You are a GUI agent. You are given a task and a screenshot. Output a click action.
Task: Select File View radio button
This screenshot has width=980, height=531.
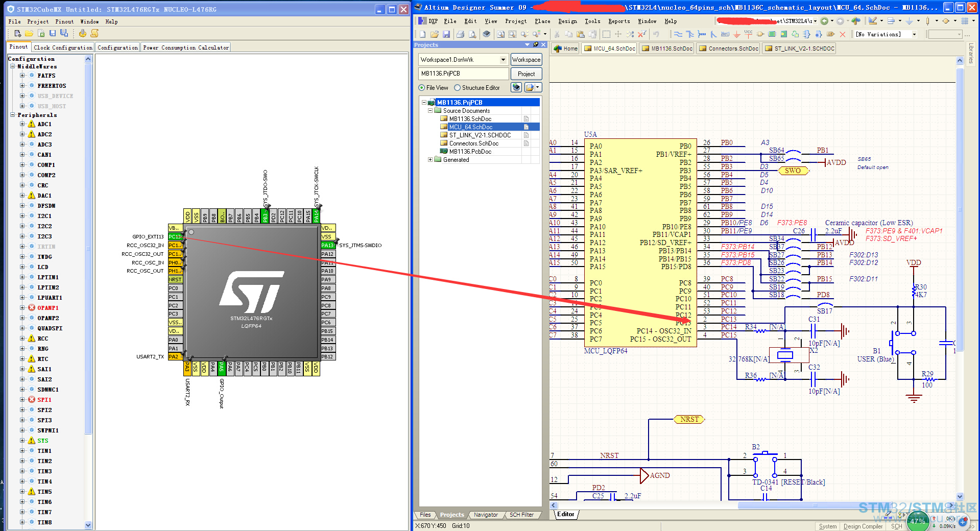(x=422, y=88)
